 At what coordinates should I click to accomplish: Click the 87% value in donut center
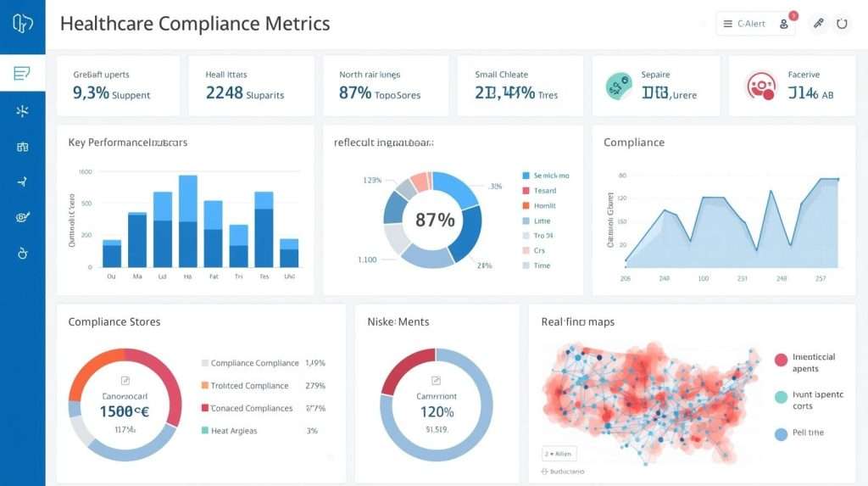(435, 220)
